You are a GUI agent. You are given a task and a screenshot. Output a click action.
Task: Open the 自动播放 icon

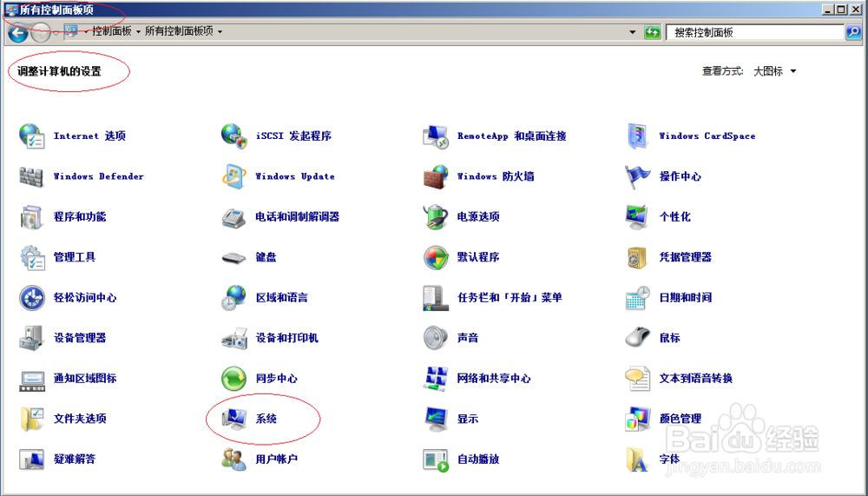(x=436, y=460)
